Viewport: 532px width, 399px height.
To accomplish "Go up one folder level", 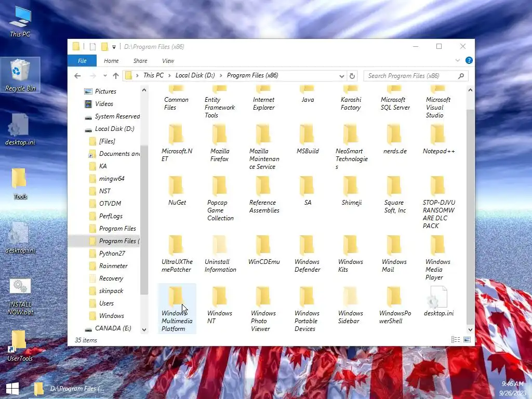I will 116,76.
